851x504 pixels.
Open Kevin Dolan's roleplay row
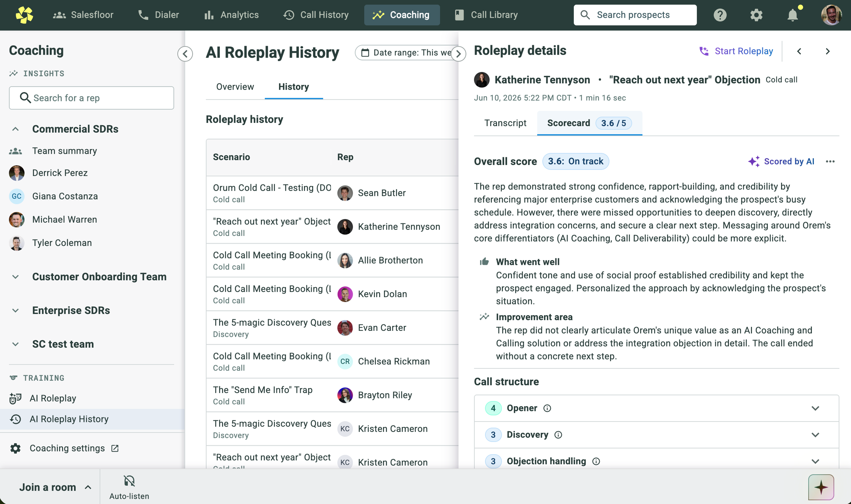[x=332, y=294]
